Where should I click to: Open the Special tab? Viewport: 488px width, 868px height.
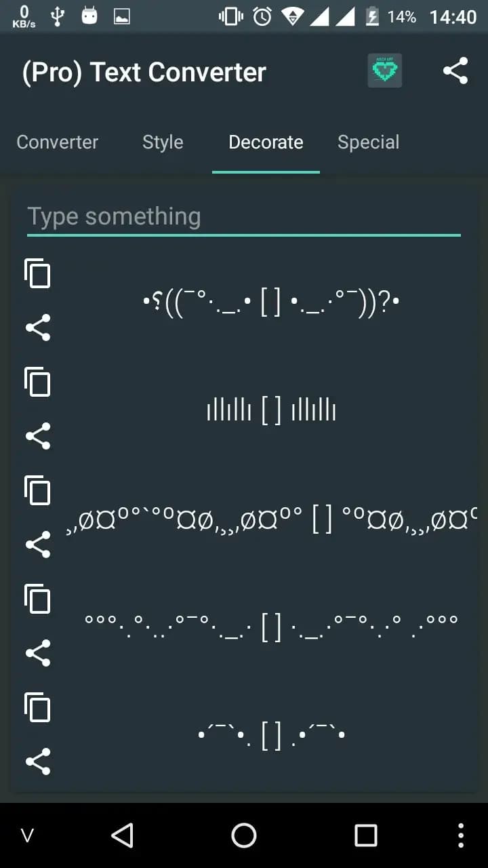[368, 142]
